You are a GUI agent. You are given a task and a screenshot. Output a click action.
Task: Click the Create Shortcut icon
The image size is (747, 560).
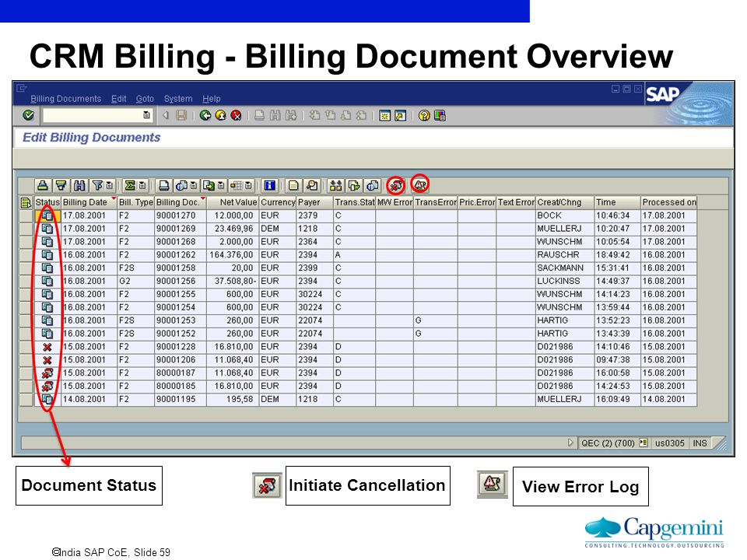click(x=401, y=116)
